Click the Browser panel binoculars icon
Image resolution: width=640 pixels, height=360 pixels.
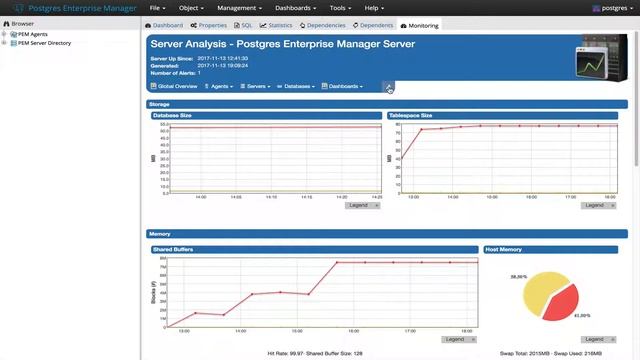click(x=6, y=24)
